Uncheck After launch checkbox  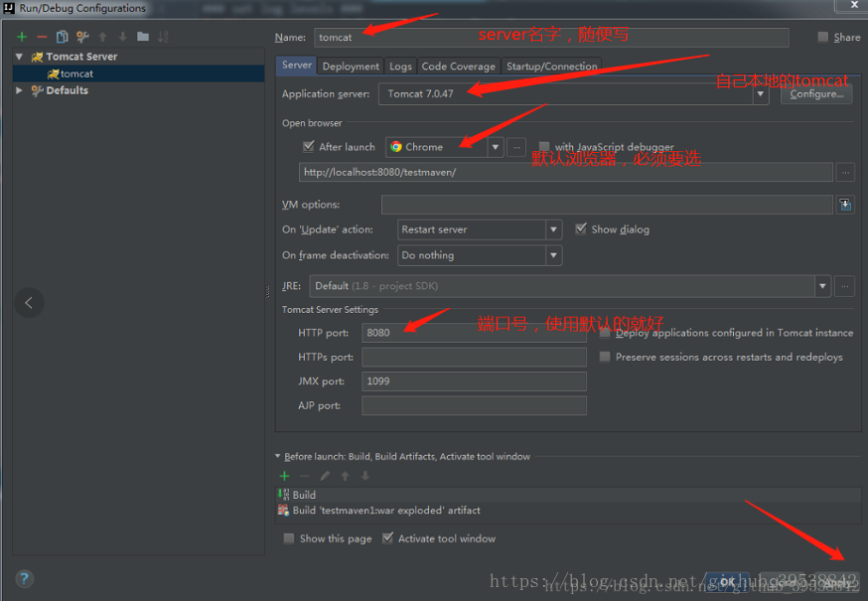click(x=308, y=147)
